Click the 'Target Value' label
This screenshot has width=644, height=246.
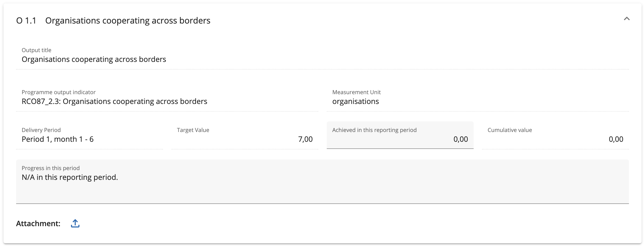click(x=193, y=130)
